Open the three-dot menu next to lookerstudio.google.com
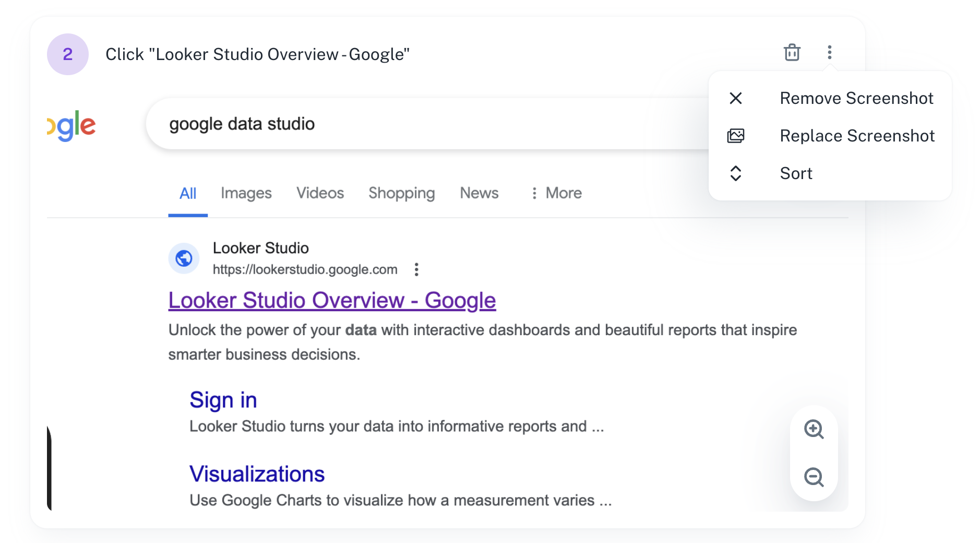This screenshot has height=543, width=980. tap(416, 269)
